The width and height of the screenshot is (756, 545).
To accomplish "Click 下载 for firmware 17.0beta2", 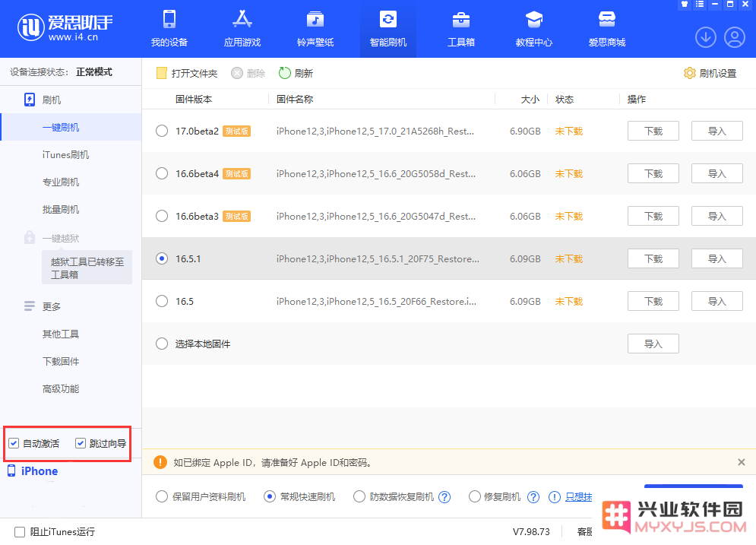I will tap(653, 131).
